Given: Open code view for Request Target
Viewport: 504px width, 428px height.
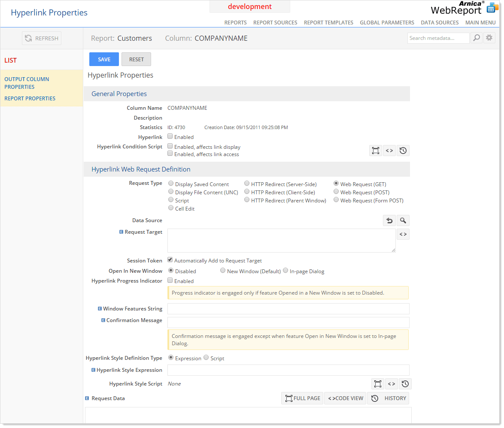Looking at the screenshot, I should [403, 234].
